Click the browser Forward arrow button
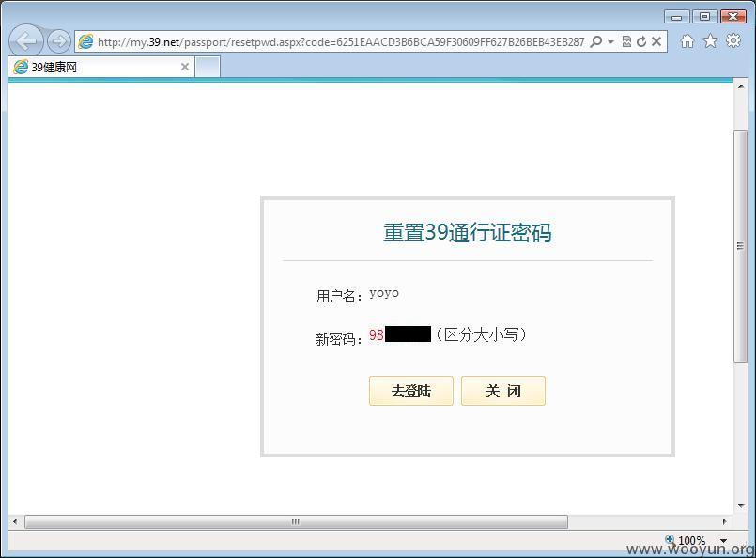 click(59, 41)
